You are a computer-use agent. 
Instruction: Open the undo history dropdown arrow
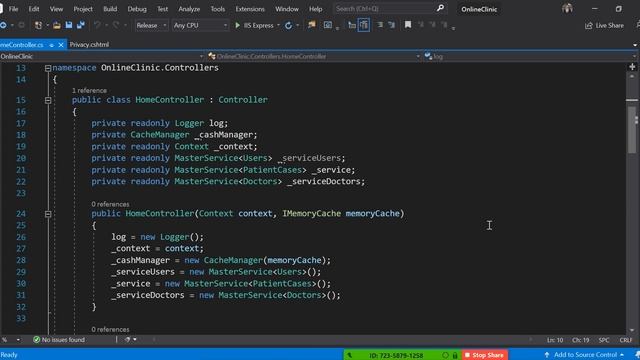coord(106,25)
